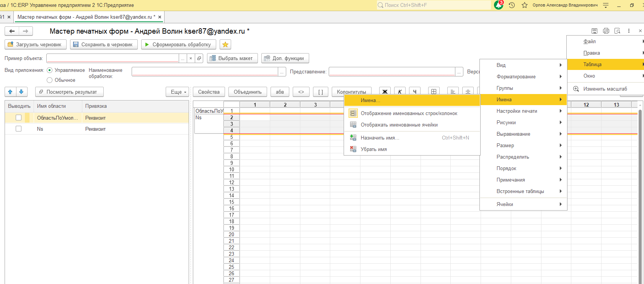Click Выбрать макет button
The width and height of the screenshot is (644, 284).
coord(232,58)
